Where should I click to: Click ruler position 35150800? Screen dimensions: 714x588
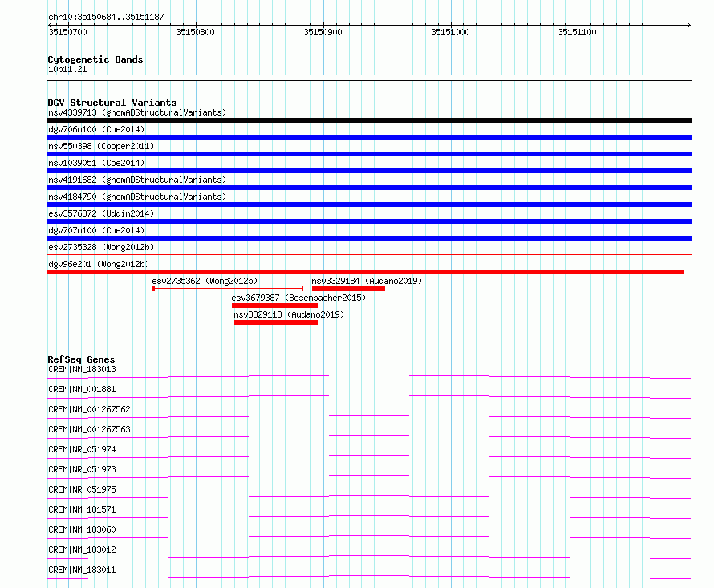195,32
